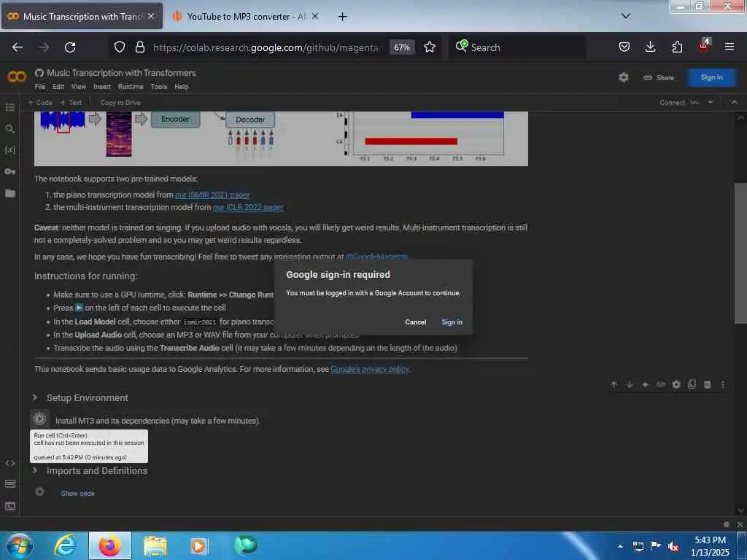Open more cell actions menu

coord(723,384)
